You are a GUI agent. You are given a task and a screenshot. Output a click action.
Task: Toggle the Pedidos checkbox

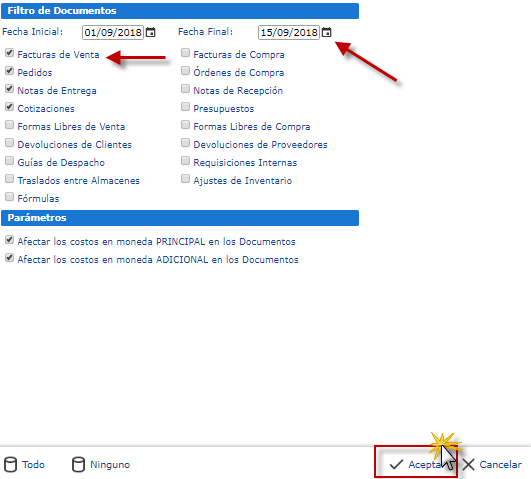pos(9,71)
